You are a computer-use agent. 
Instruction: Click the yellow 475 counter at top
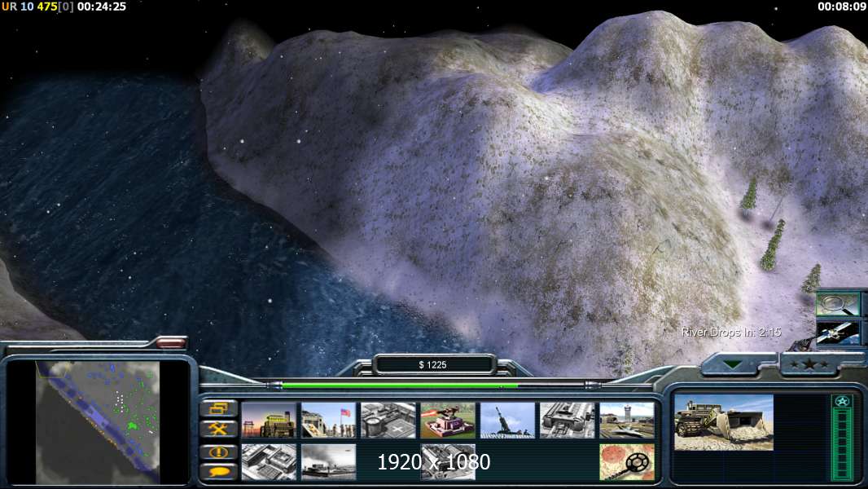46,7
